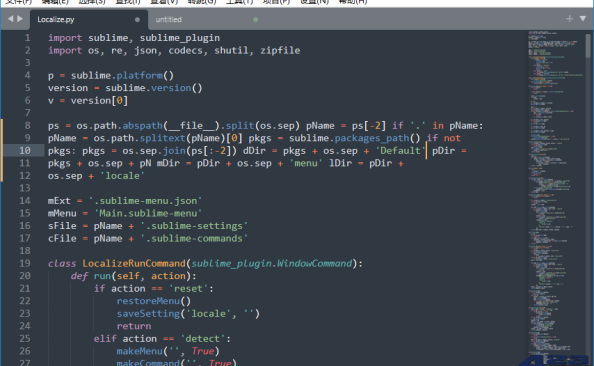Close untitled tab via its green dot
Viewport: 594px width, 366px height.
click(x=256, y=20)
